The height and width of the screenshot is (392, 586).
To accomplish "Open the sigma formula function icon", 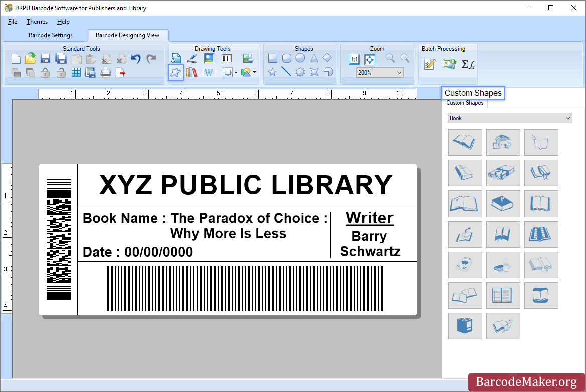I will [468, 64].
